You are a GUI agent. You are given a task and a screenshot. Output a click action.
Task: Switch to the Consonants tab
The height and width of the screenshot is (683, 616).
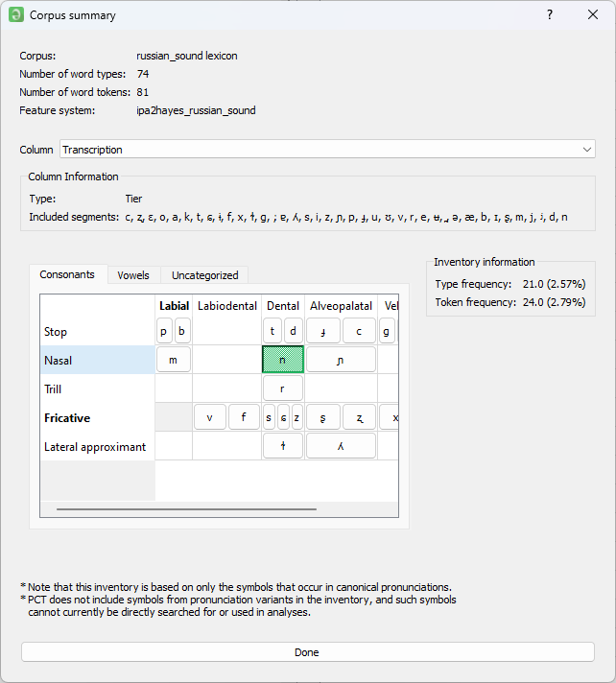[x=67, y=274]
